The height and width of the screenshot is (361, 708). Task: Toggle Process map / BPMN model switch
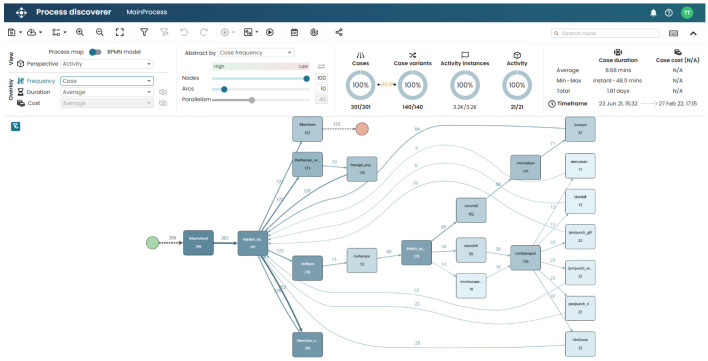tap(95, 52)
